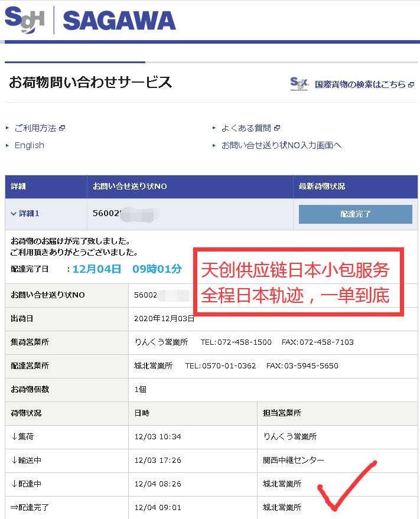Screen dimensions: 420x519
Task: Switch to the English version link
Action: [29, 145]
